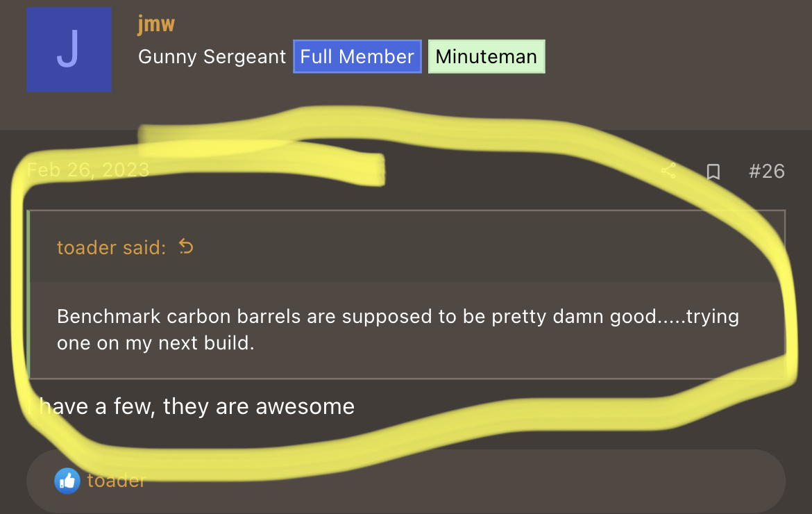
Task: Expand the quoted Benchmark carbon barrels text
Action: click(x=398, y=329)
